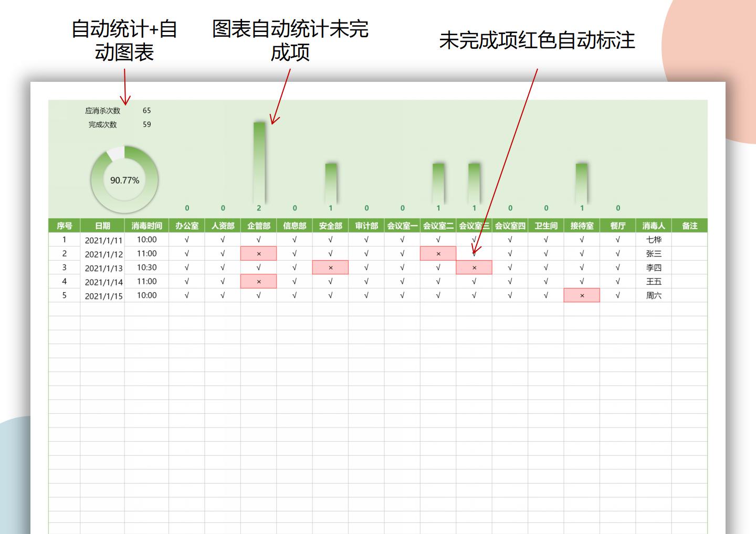Select date cell 2021/1/11
Screen dimensions: 756x534
pos(103,240)
